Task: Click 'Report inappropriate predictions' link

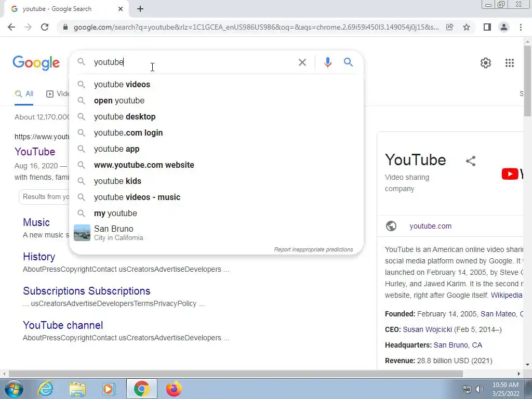Action: pos(313,249)
